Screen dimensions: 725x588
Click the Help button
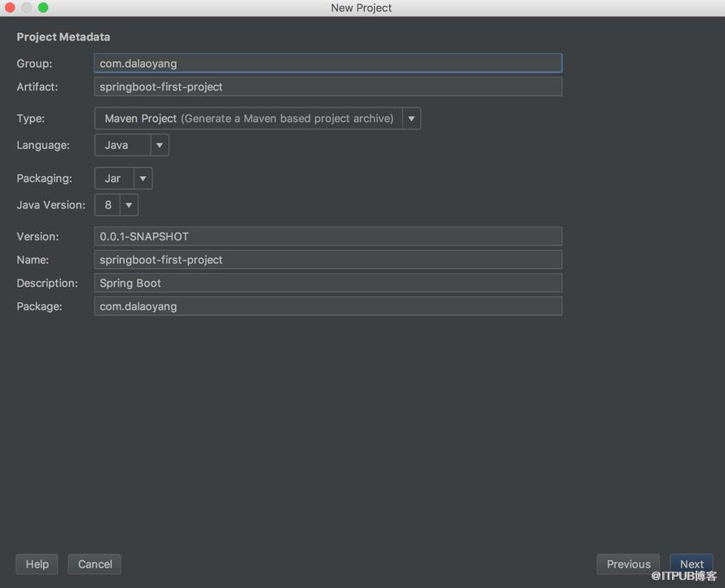37,564
